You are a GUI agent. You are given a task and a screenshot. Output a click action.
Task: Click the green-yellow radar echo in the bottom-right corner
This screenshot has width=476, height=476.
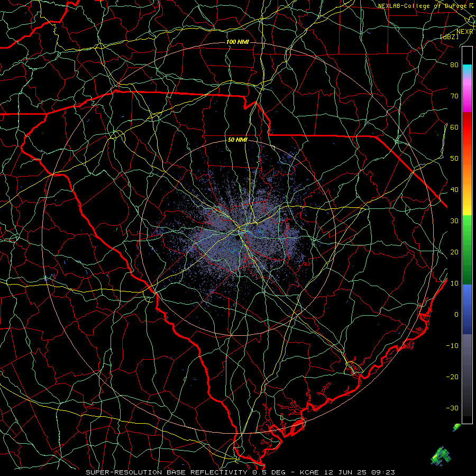441,456
